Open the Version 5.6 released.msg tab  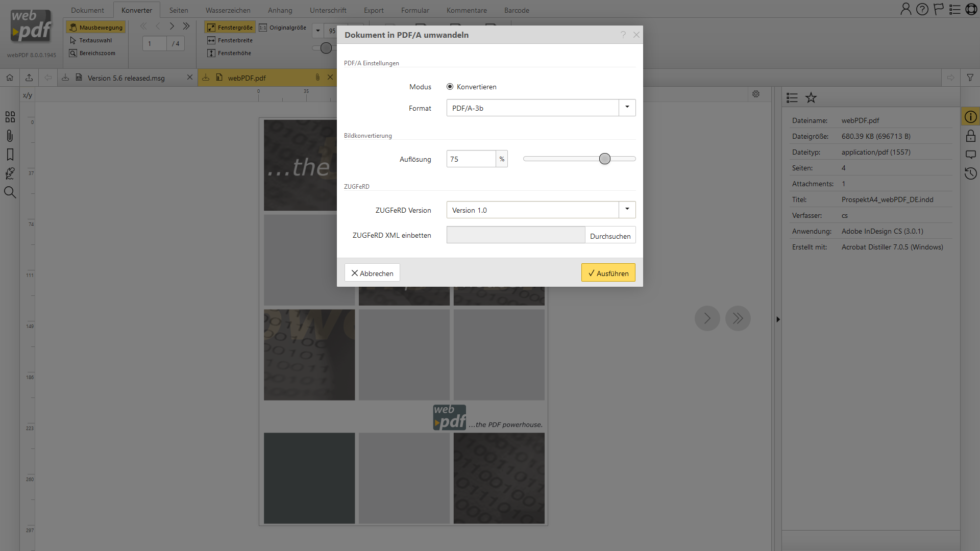[x=126, y=78]
